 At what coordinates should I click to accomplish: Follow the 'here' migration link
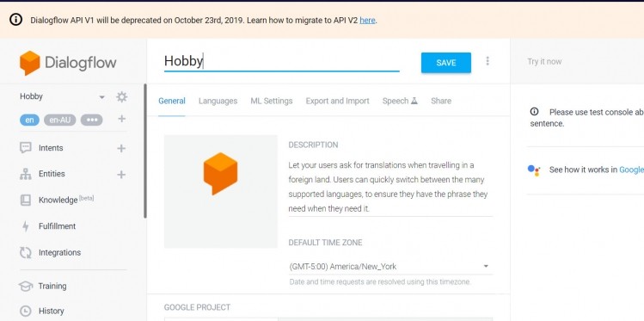tap(367, 20)
